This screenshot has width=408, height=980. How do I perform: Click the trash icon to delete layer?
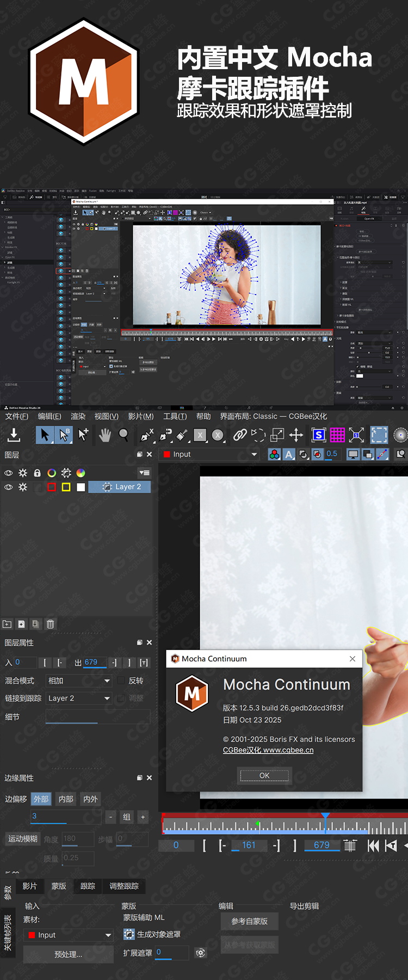(50, 624)
